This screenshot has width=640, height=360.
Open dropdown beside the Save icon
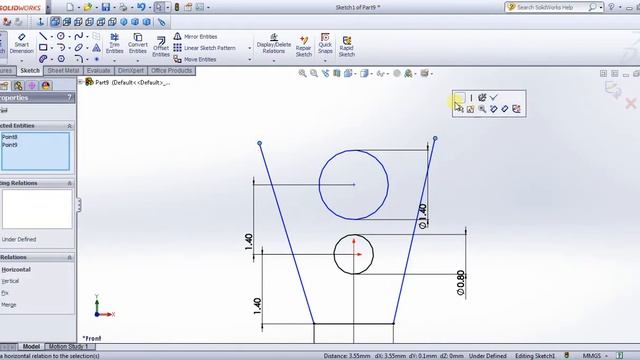tap(114, 7)
